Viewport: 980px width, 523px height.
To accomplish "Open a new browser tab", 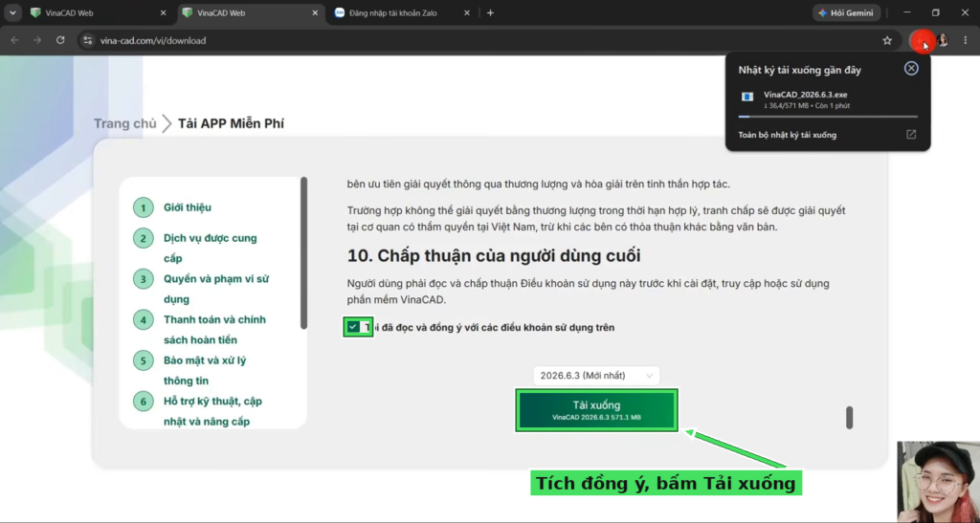I will pos(491,12).
